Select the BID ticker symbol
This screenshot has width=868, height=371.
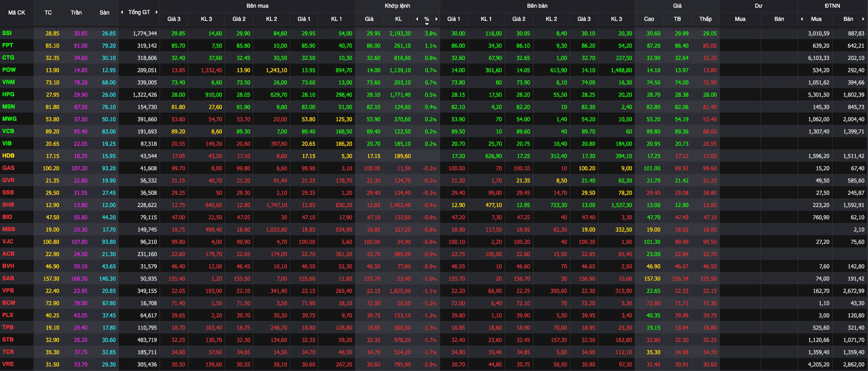click(7, 217)
